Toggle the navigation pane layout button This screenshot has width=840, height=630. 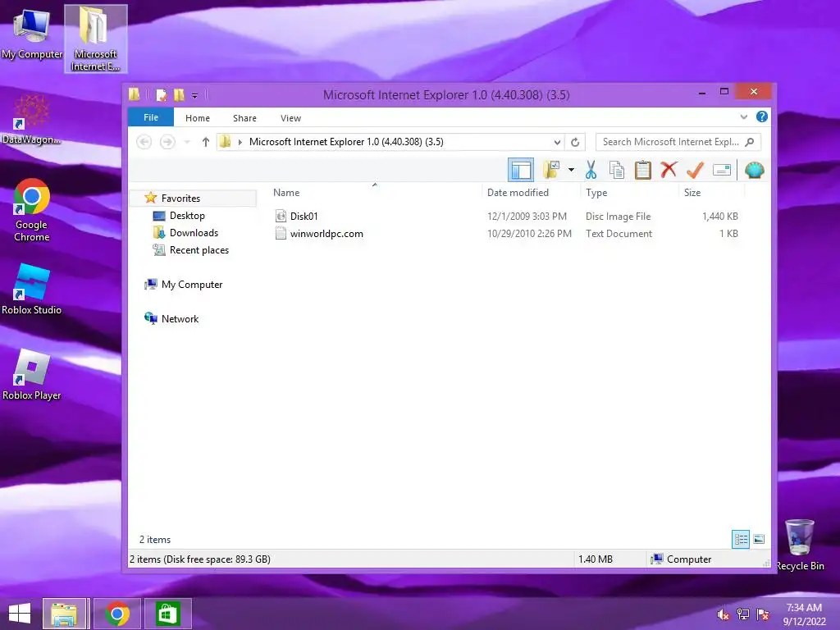tap(520, 171)
